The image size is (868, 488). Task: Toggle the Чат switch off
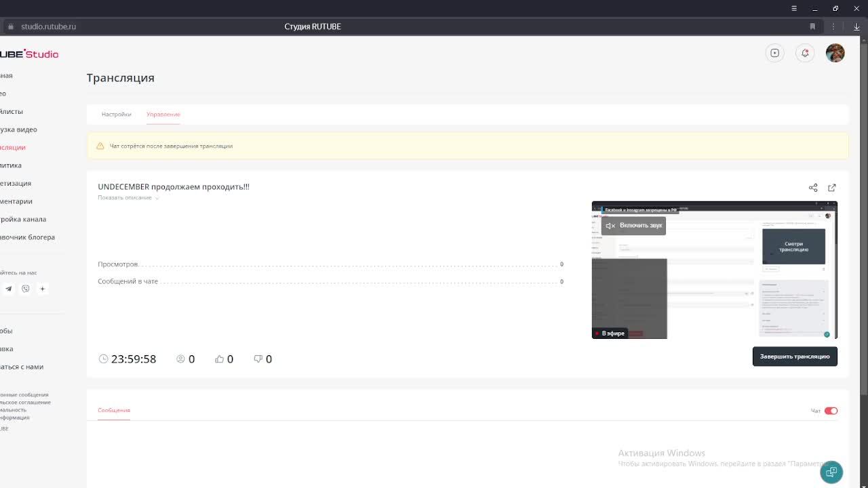(831, 411)
